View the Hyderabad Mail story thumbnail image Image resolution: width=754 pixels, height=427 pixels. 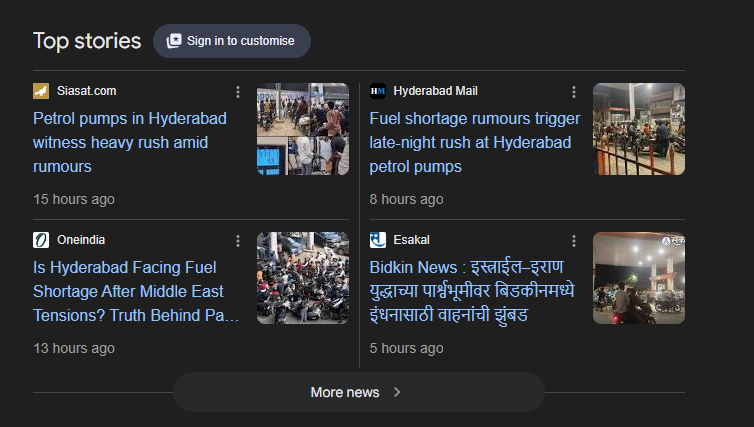pyautogui.click(x=639, y=129)
